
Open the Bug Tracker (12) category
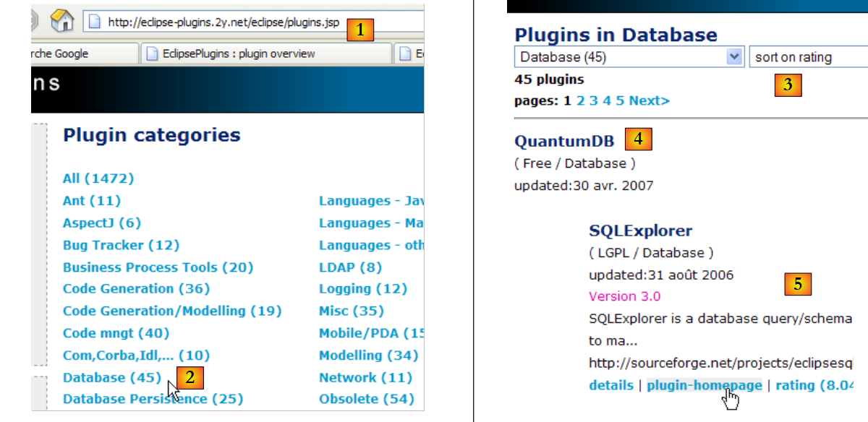coord(121,245)
